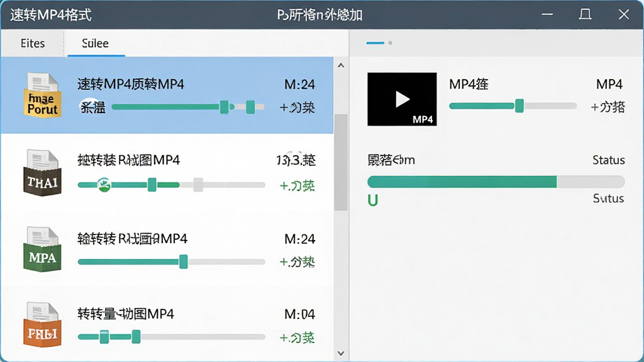This screenshot has width=644, height=362.
Task: Click the yellow Image Porut file icon
Action: point(42,96)
